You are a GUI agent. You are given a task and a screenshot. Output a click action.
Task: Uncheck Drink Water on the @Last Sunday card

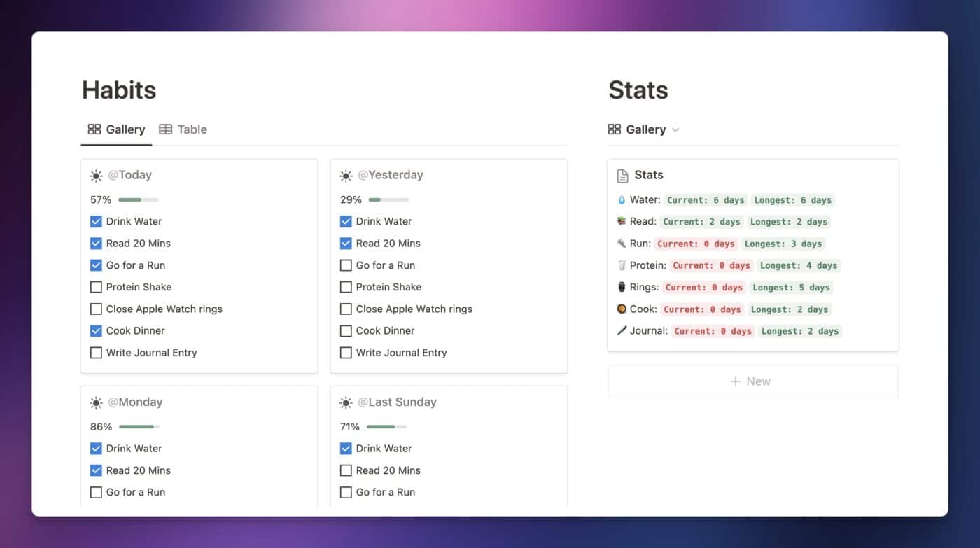pyautogui.click(x=346, y=449)
